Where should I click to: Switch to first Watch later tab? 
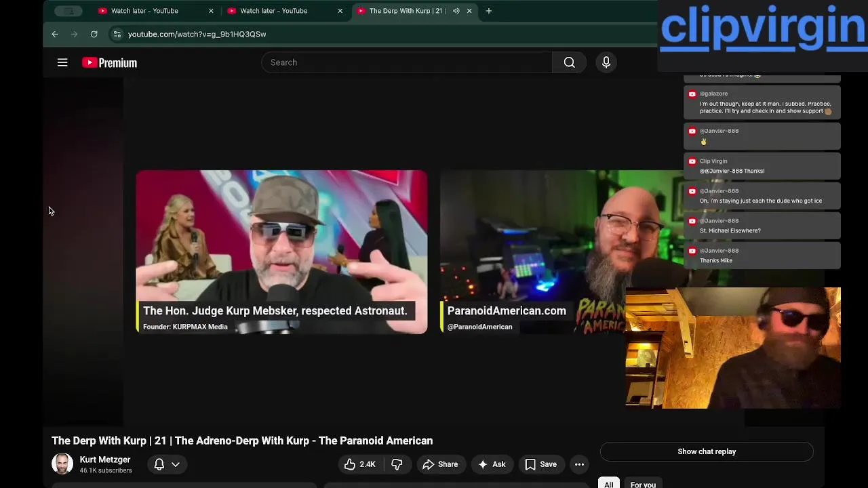pos(154,11)
